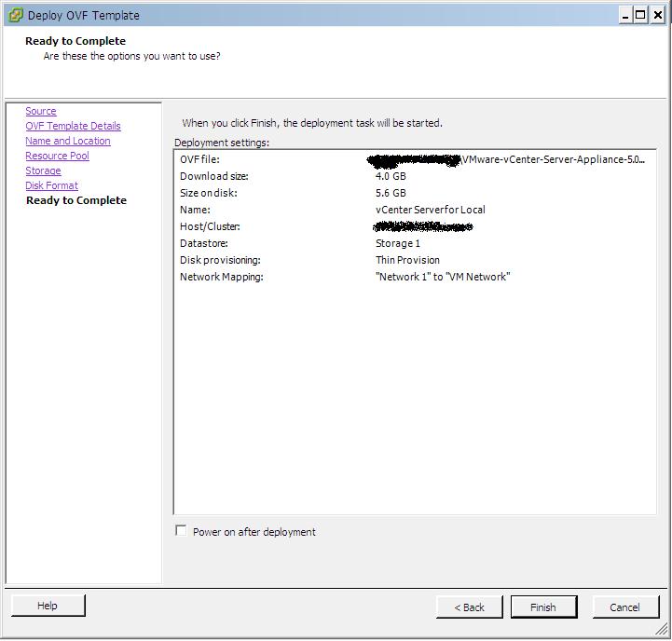This screenshot has width=672, height=641.
Task: Select the 4.0 GB download size value
Action: click(391, 176)
